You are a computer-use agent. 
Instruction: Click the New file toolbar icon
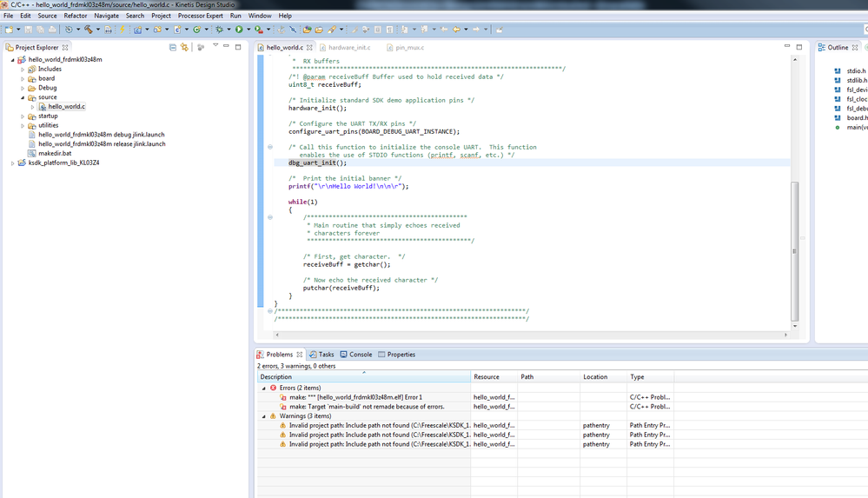point(9,30)
